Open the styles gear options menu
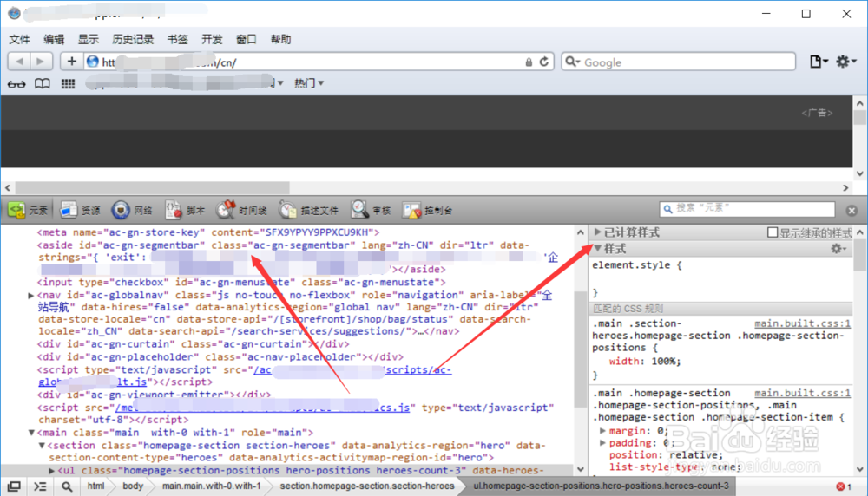 point(838,249)
